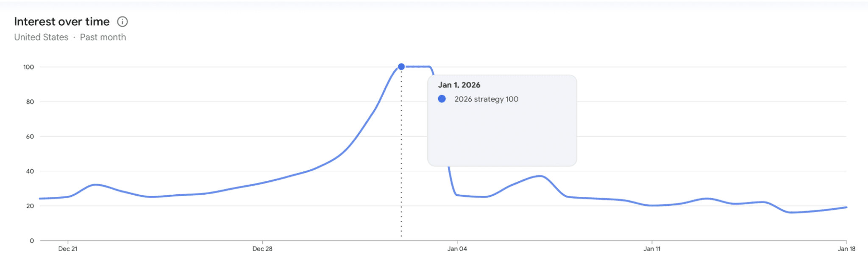Screen dimensions: 868x269
Task: Click the blue legend dot in tooltip
Action: (442, 99)
